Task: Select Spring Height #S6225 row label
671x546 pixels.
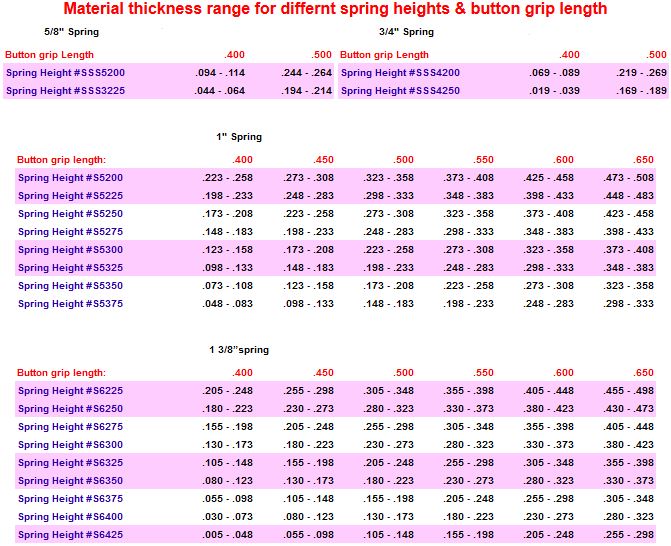Action: pyautogui.click(x=70, y=391)
